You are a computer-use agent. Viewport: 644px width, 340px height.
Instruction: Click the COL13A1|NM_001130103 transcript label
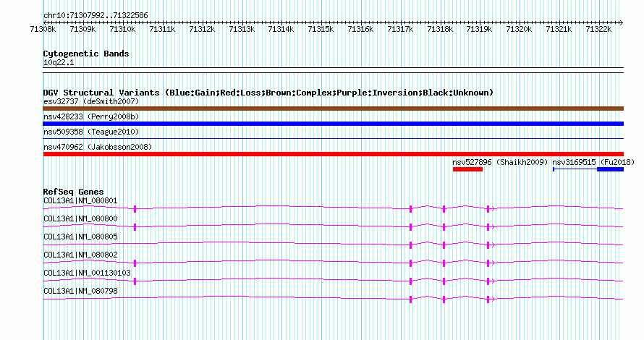(x=87, y=273)
